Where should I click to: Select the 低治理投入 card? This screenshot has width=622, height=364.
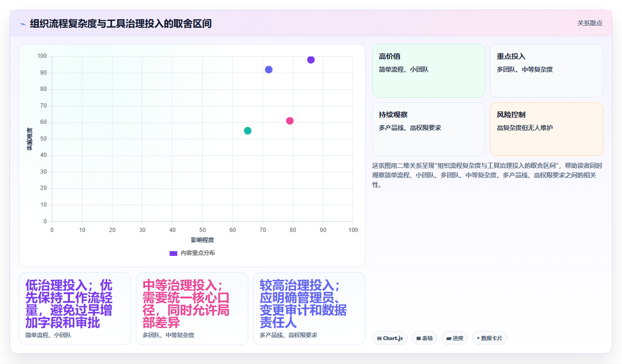click(75, 309)
